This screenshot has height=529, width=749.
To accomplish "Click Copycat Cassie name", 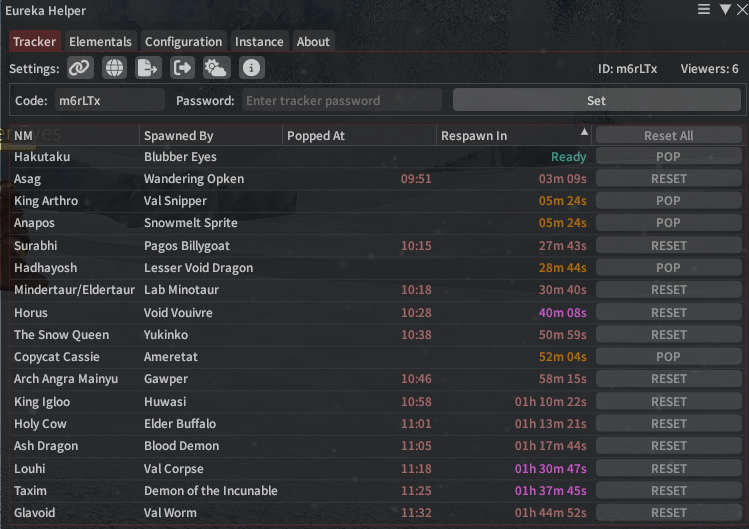I will [57, 356].
